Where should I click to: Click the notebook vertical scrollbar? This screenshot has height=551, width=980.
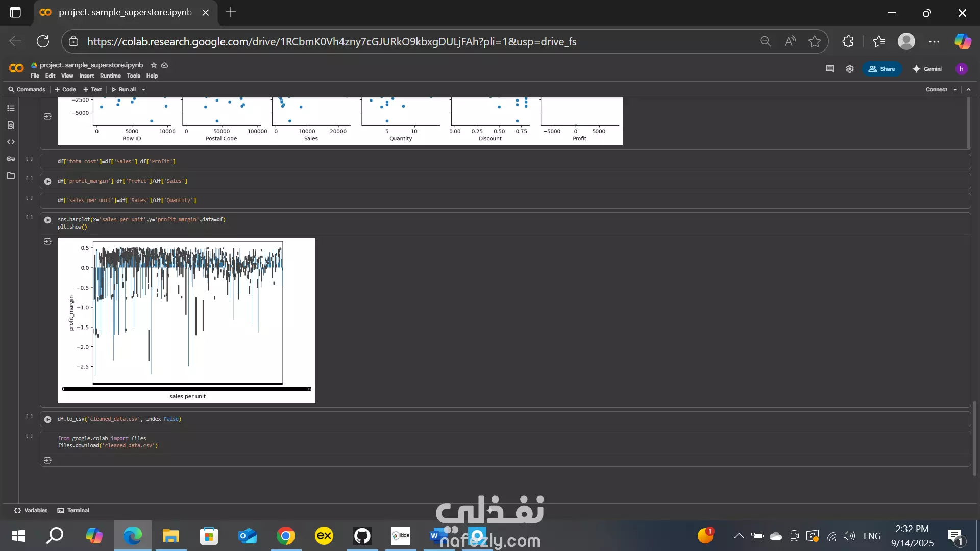pos(974,439)
